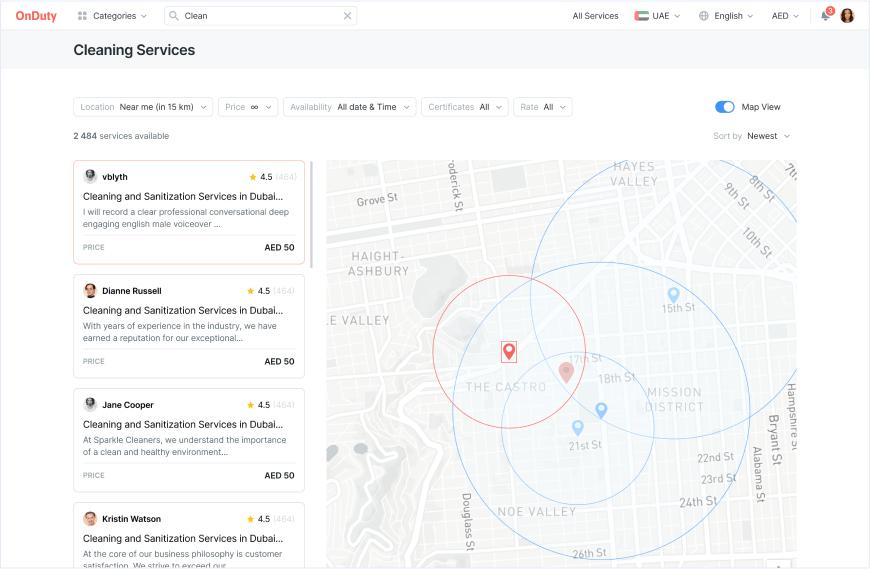Click the 'Map View' label
The width and height of the screenshot is (870, 569).
coord(761,107)
